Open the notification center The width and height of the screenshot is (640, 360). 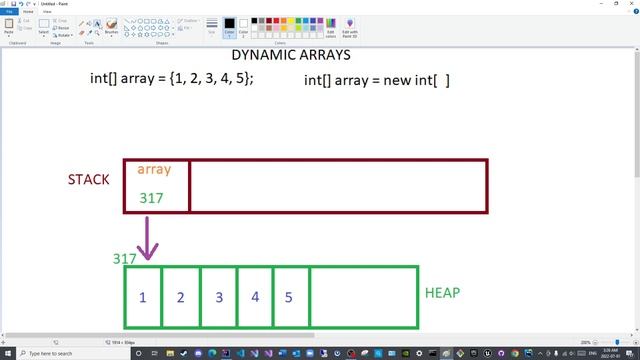(630, 353)
